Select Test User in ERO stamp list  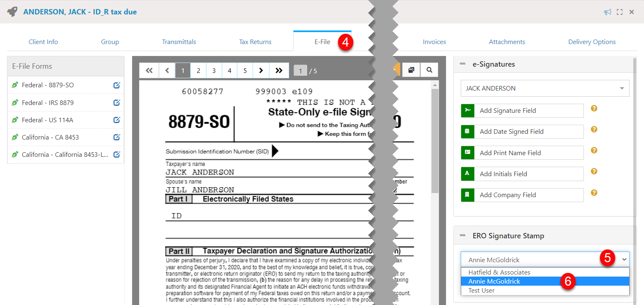tap(481, 291)
